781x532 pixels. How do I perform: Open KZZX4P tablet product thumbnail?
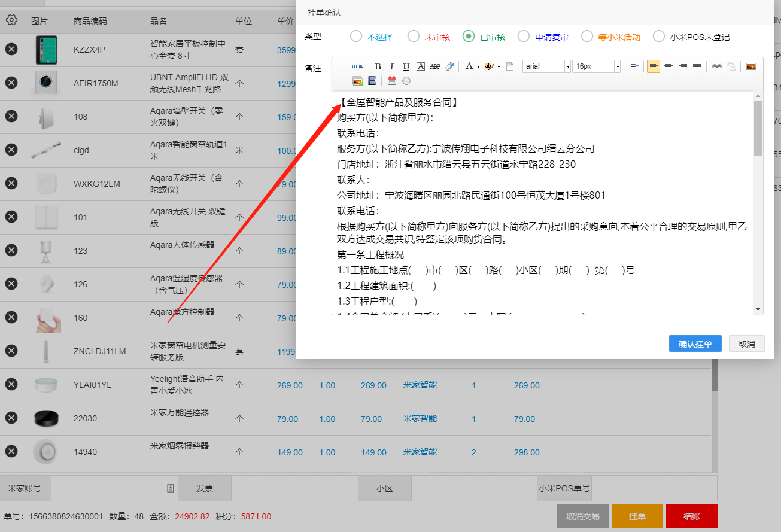[x=46, y=50]
